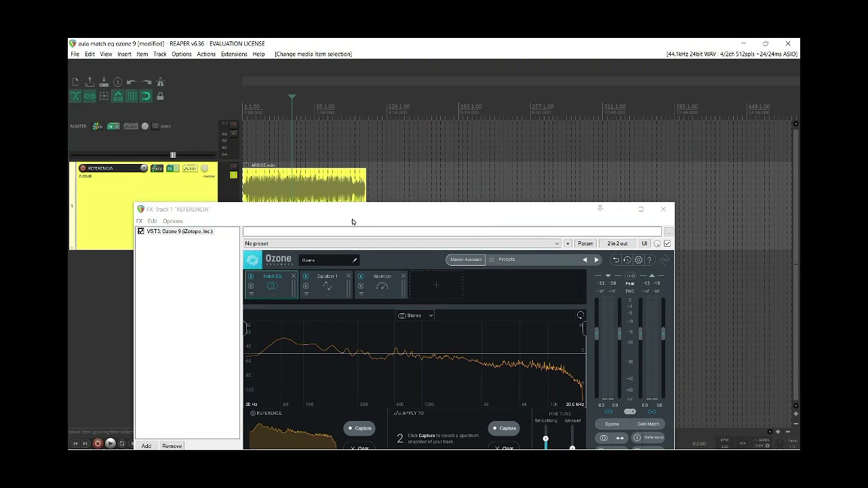This screenshot has width=868, height=488.
Task: Click the Redo arrow in REAPER toolbar
Action: point(146,82)
